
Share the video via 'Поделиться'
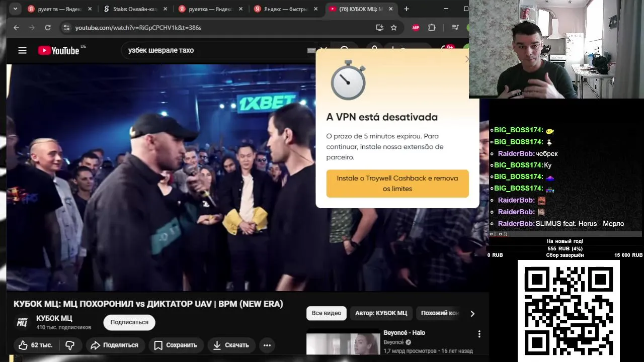pyautogui.click(x=115, y=345)
